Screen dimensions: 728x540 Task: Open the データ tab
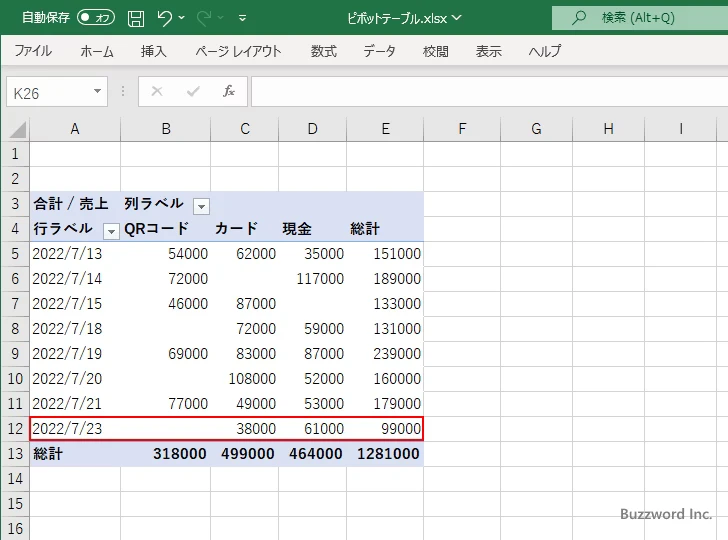[379, 51]
